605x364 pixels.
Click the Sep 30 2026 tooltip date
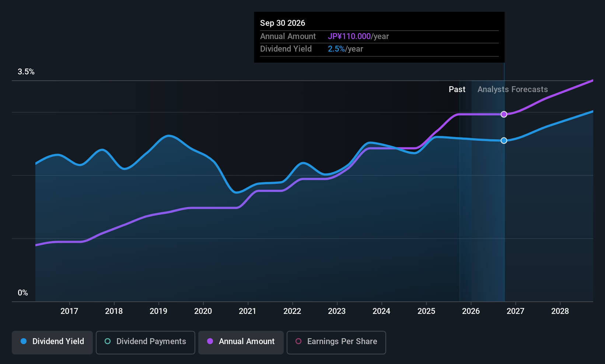(x=283, y=23)
